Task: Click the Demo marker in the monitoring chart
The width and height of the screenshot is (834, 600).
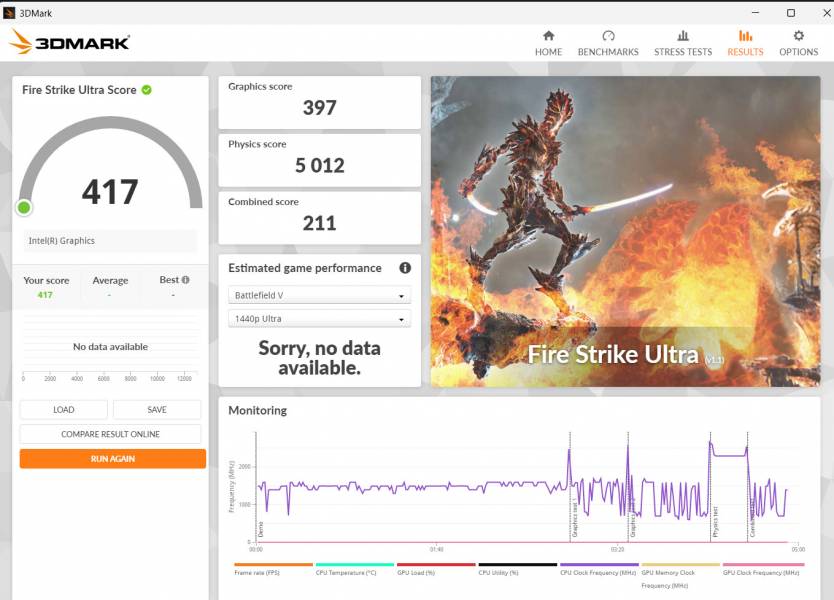Action: point(261,529)
